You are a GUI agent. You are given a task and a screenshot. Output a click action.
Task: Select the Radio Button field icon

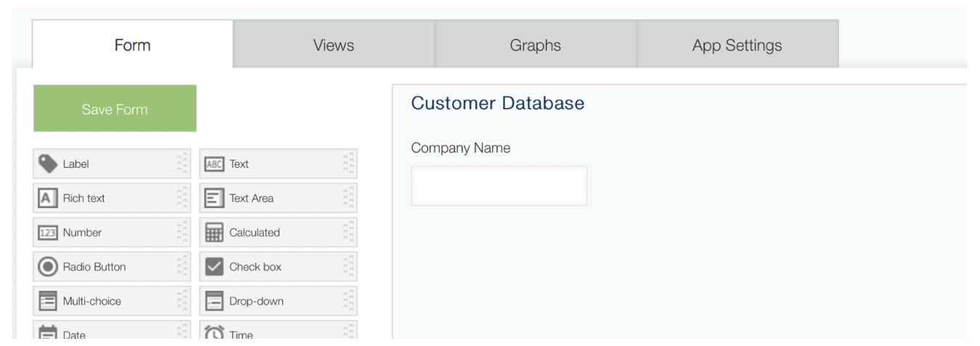[x=47, y=267]
